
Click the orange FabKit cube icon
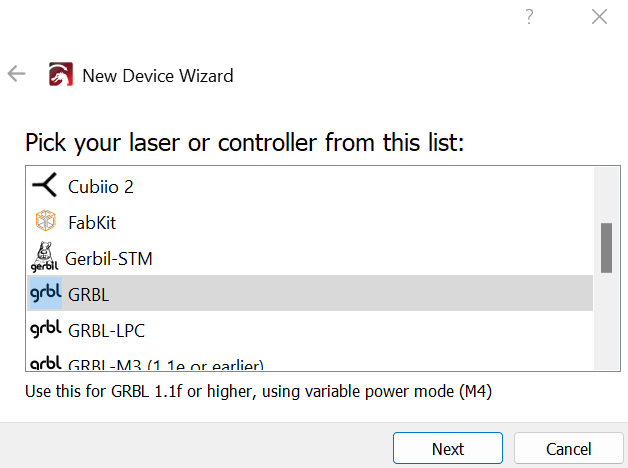pyautogui.click(x=45, y=222)
